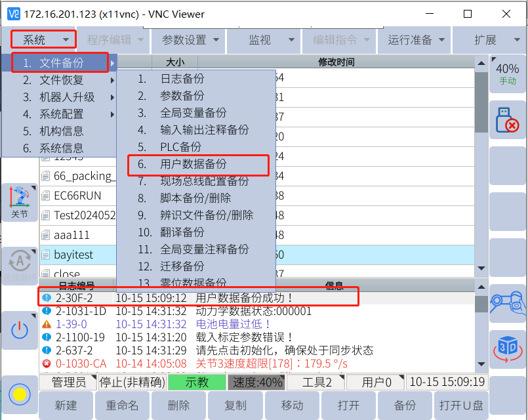Click the continuous cycle mode icon
Screen dimensions: 528x420
(19, 266)
